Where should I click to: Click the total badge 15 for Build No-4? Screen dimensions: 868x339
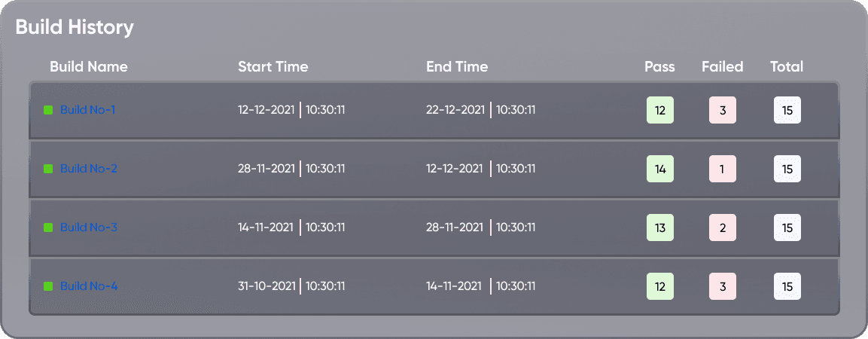point(787,286)
